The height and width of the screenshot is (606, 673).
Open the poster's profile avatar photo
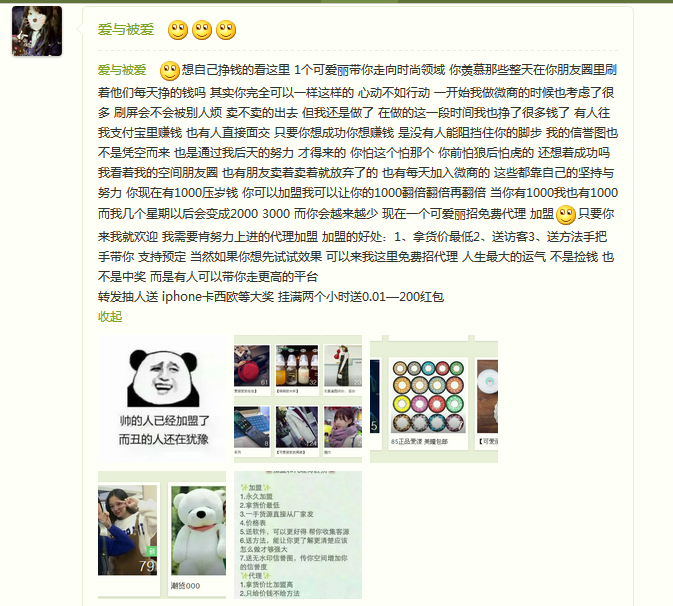[x=37, y=31]
